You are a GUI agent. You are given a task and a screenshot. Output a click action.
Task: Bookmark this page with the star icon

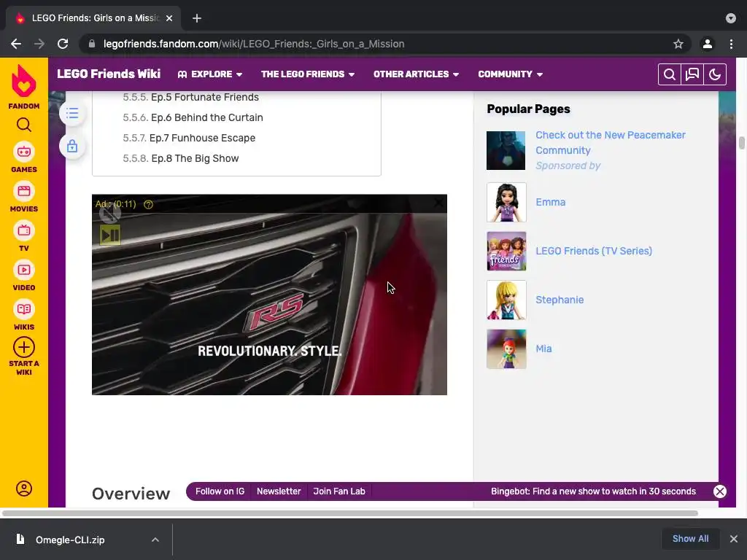[x=678, y=44]
